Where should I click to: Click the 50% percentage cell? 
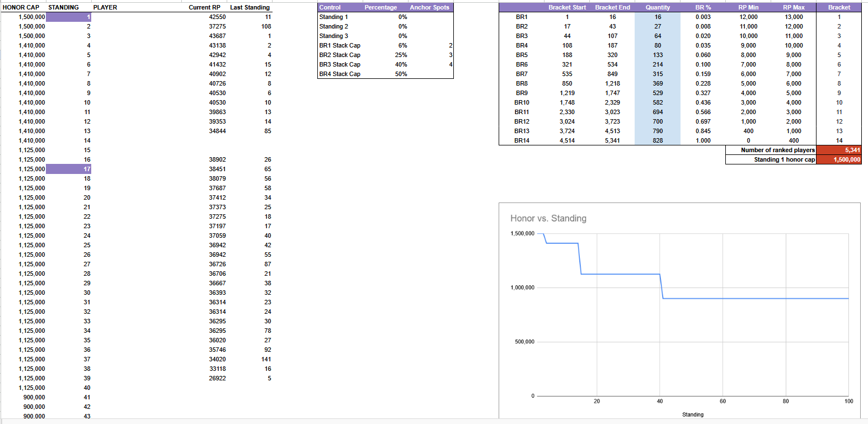tap(401, 74)
